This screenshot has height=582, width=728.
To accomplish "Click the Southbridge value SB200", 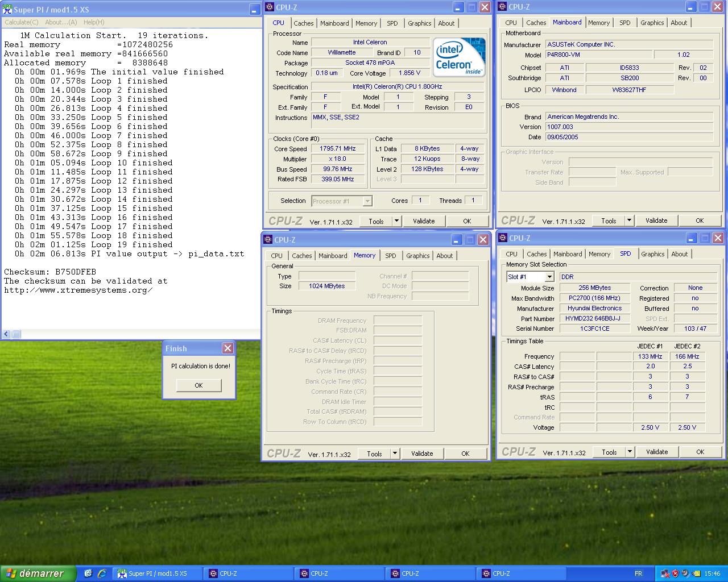I will coord(630,78).
